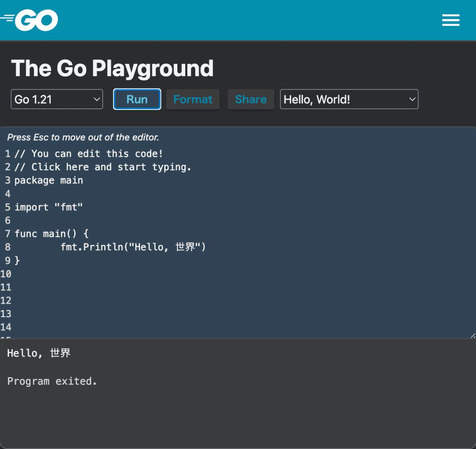Click the Format button

coord(193,99)
